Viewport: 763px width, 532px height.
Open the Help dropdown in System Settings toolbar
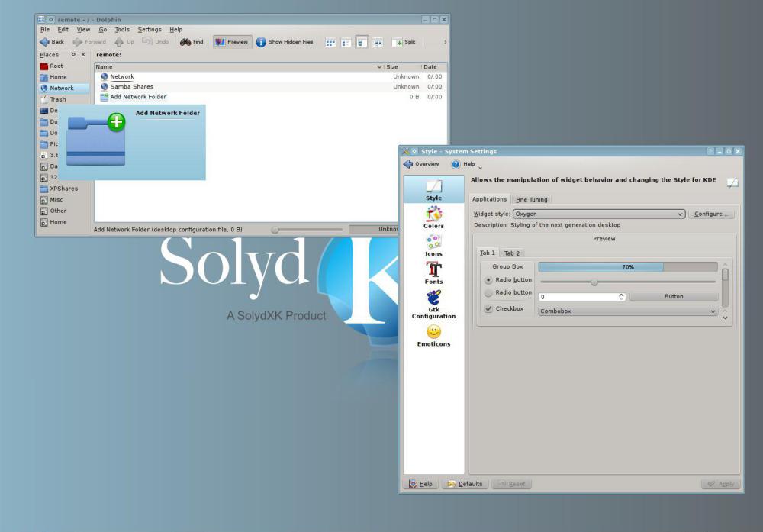click(x=466, y=165)
